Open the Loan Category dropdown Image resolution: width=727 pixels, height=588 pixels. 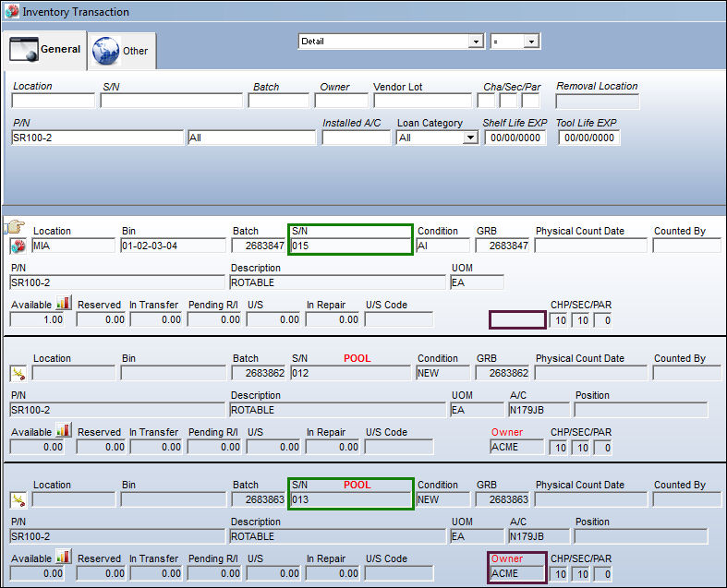[470, 138]
